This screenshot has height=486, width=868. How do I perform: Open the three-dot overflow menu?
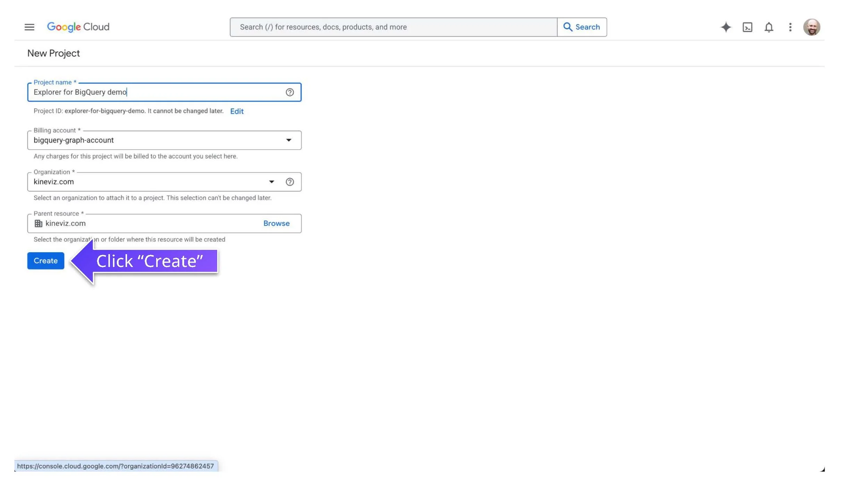tap(790, 27)
